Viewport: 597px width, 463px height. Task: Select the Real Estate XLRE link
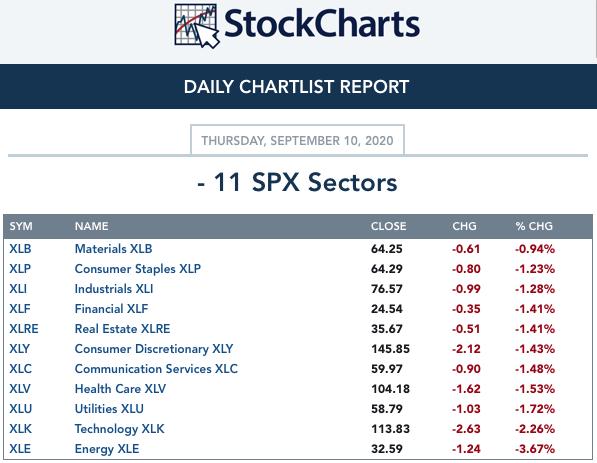coord(122,329)
